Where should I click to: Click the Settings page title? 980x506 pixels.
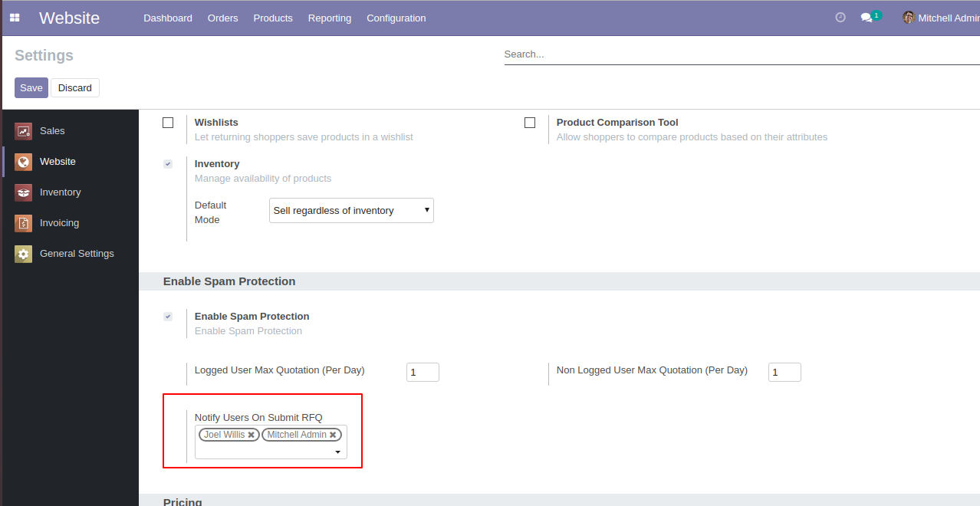(x=44, y=55)
